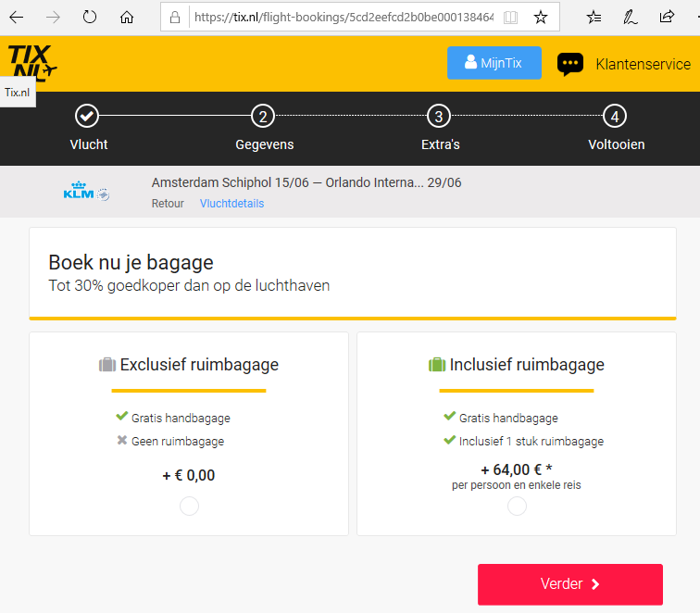The width and height of the screenshot is (700, 613).
Task: Click the share page icon
Action: click(667, 18)
